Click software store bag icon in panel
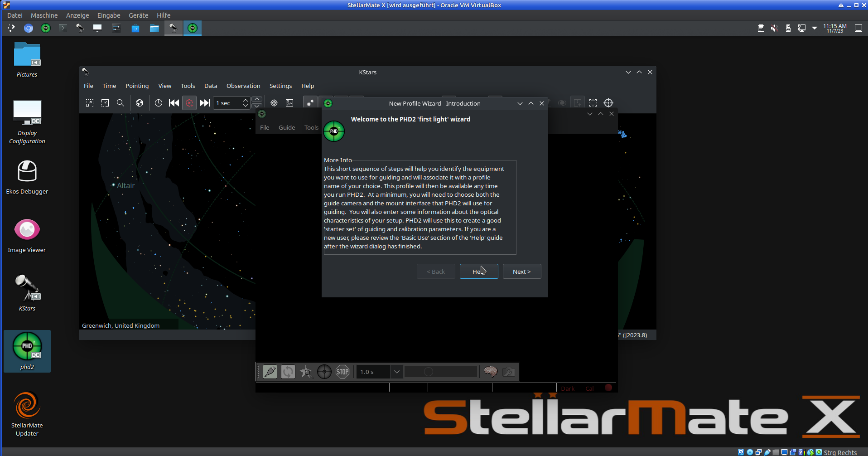Screen dimensions: 868x456 135,28
